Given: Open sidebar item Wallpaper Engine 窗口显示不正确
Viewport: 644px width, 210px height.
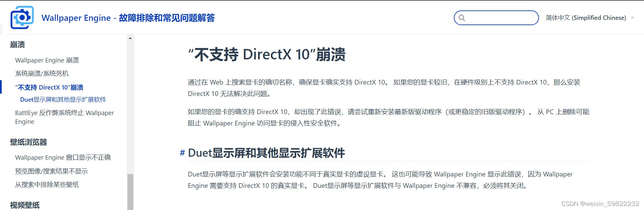Looking at the screenshot, I should pos(63,157).
